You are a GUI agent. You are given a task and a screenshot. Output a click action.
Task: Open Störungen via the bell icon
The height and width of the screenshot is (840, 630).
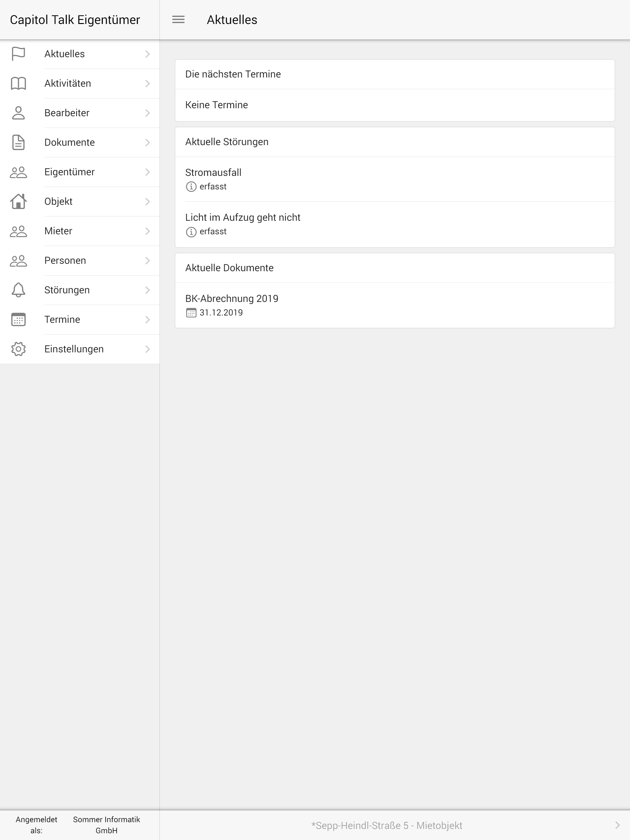[18, 290]
